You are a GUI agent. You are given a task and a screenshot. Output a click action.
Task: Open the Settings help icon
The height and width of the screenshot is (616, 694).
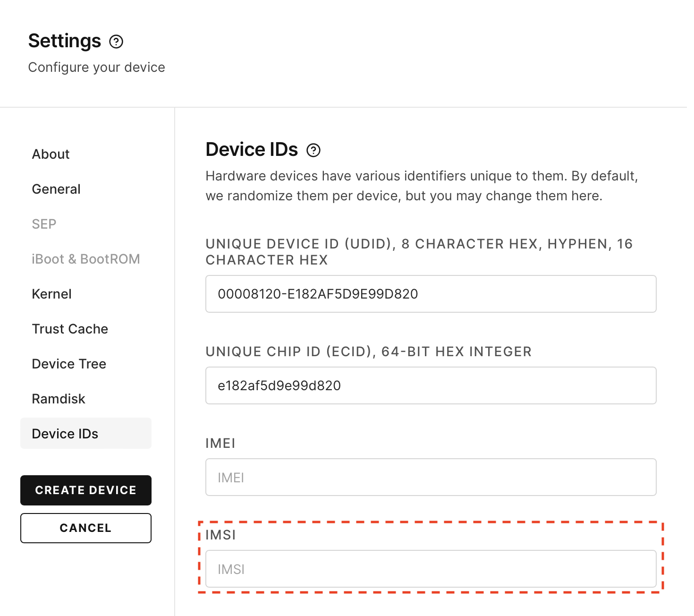pos(117,42)
